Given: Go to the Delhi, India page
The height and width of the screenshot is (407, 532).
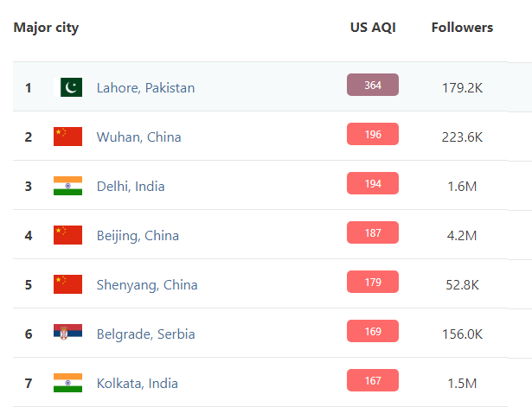Looking at the screenshot, I should (x=131, y=186).
